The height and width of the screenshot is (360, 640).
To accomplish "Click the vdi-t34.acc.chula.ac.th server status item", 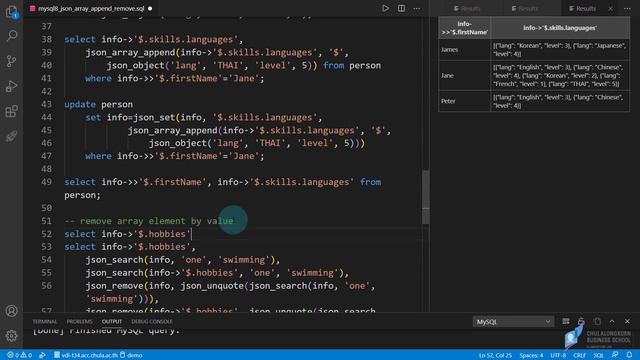I will pyautogui.click(x=86, y=355).
